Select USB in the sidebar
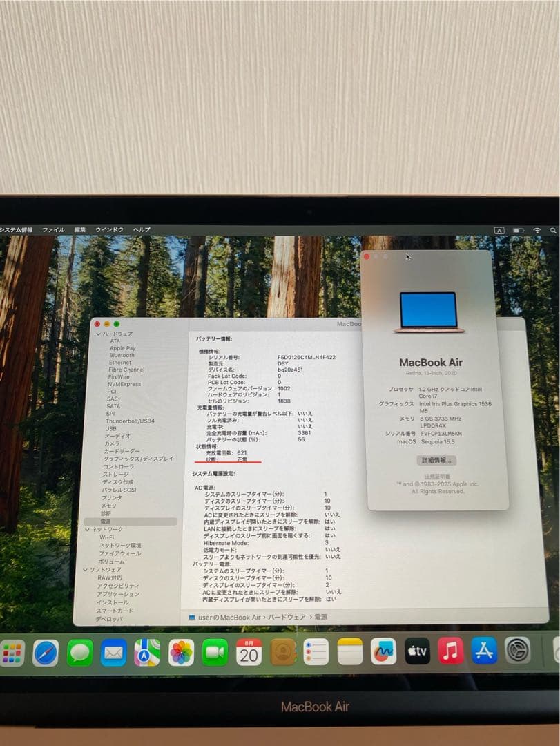560x746 pixels. (110, 428)
